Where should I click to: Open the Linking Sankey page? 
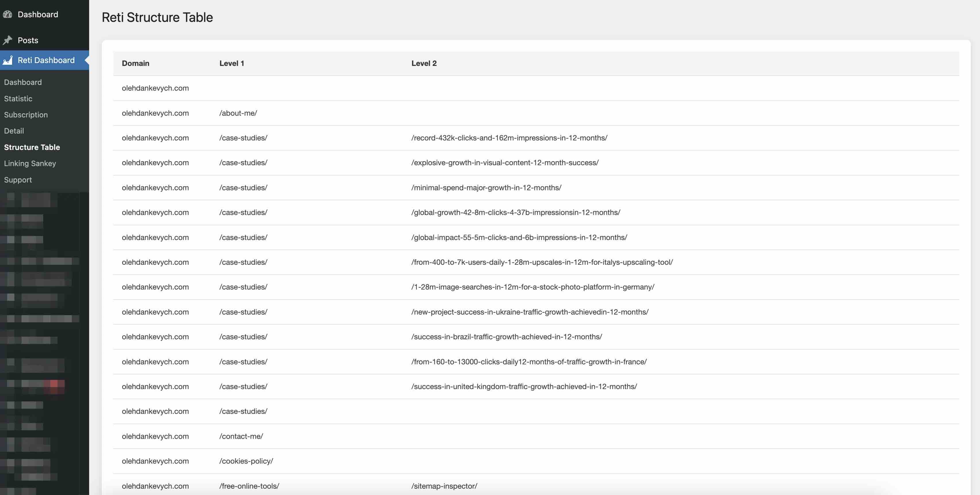pos(30,163)
